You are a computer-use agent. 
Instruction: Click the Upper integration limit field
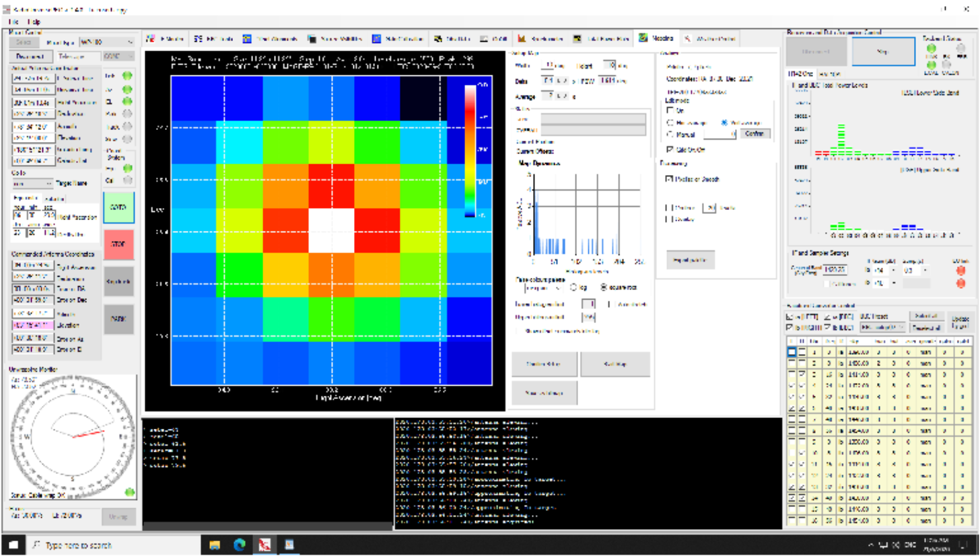click(x=588, y=317)
